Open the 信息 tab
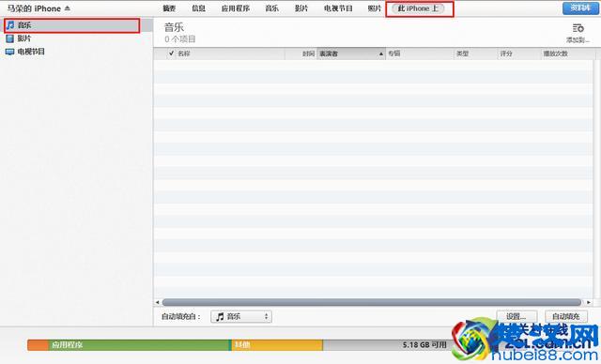 198,8
